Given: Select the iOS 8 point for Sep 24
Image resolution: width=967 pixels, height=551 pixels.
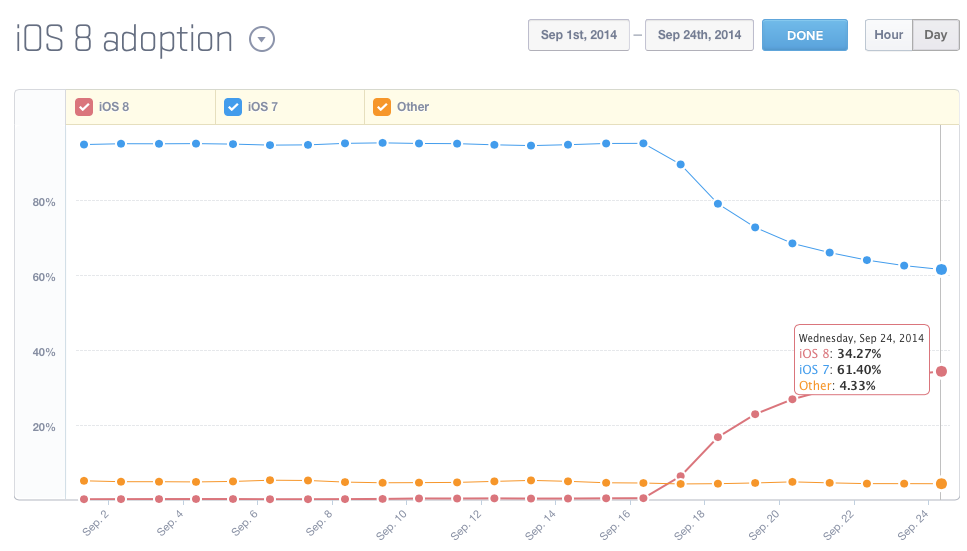Looking at the screenshot, I should (x=941, y=371).
